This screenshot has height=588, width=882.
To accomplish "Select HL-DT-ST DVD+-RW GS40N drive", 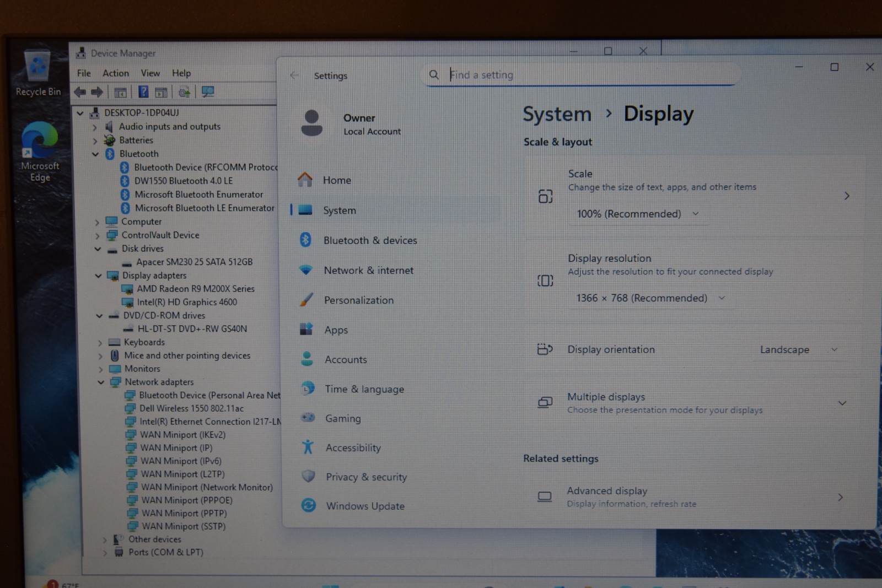I will pyautogui.click(x=192, y=329).
